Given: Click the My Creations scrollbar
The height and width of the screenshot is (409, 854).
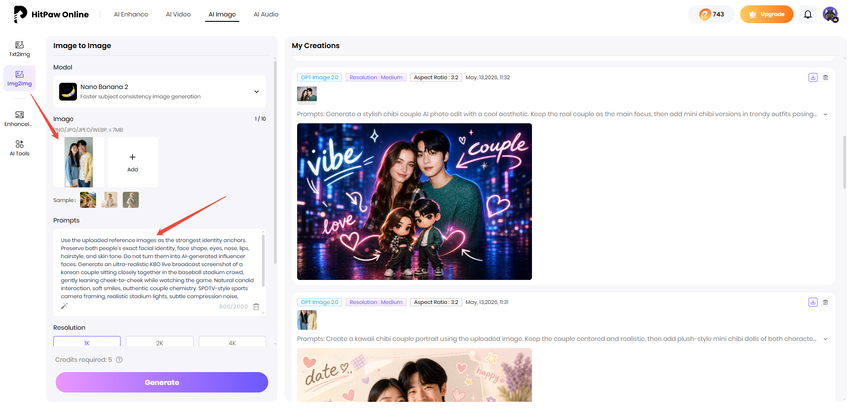Looking at the screenshot, I should tap(845, 162).
